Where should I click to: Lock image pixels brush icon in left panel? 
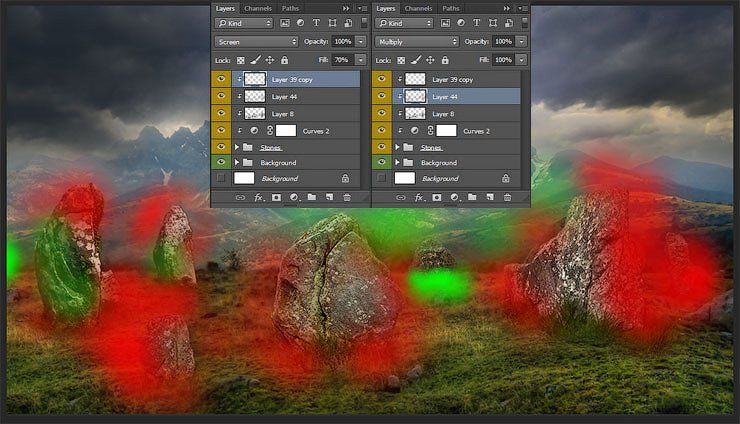click(255, 60)
